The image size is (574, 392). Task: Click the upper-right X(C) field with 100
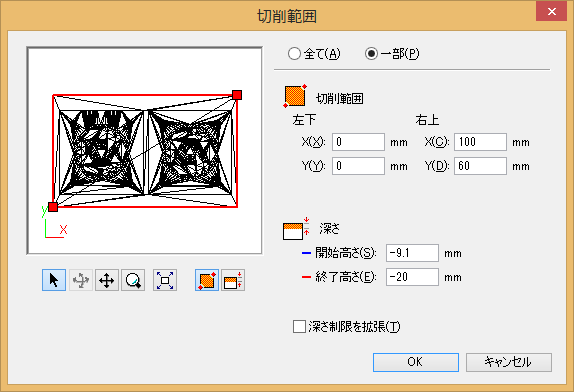[x=480, y=142]
